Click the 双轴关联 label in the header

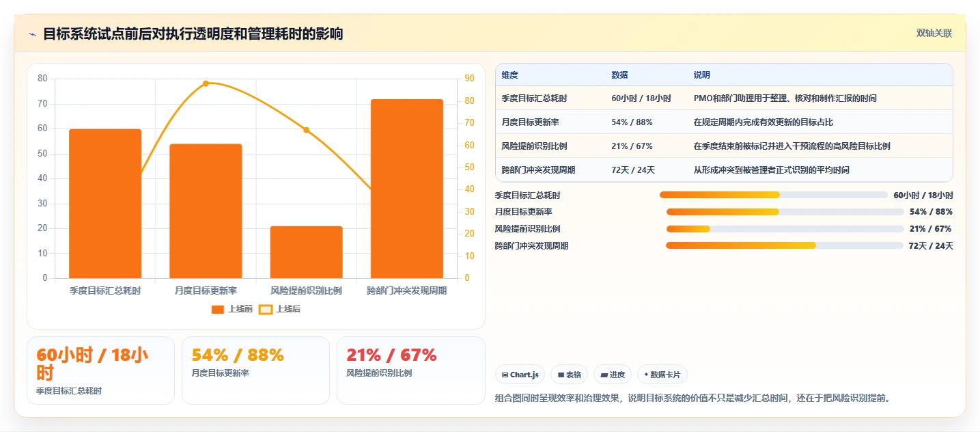(934, 33)
